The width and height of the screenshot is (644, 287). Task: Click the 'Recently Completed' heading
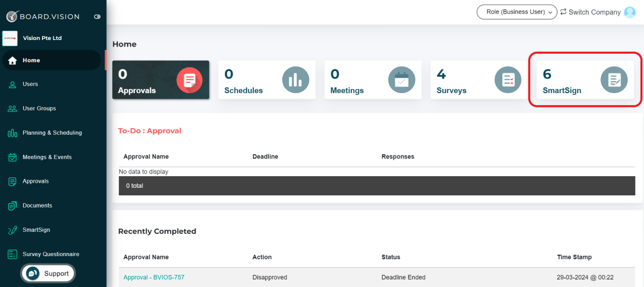point(157,231)
